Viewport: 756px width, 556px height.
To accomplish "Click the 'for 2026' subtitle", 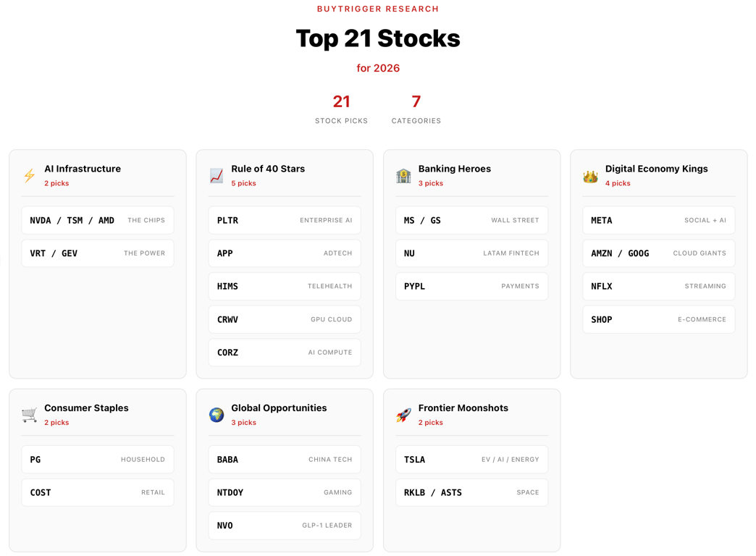I will click(378, 68).
